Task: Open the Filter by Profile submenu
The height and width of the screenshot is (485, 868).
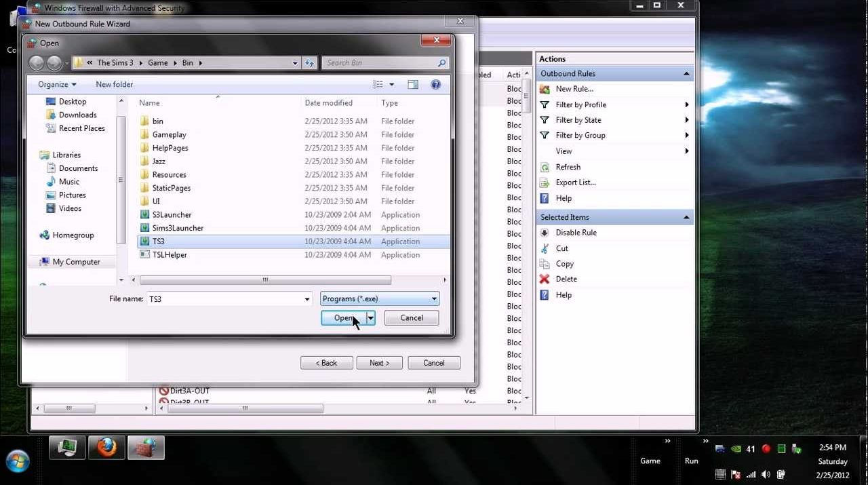Action: 580,105
